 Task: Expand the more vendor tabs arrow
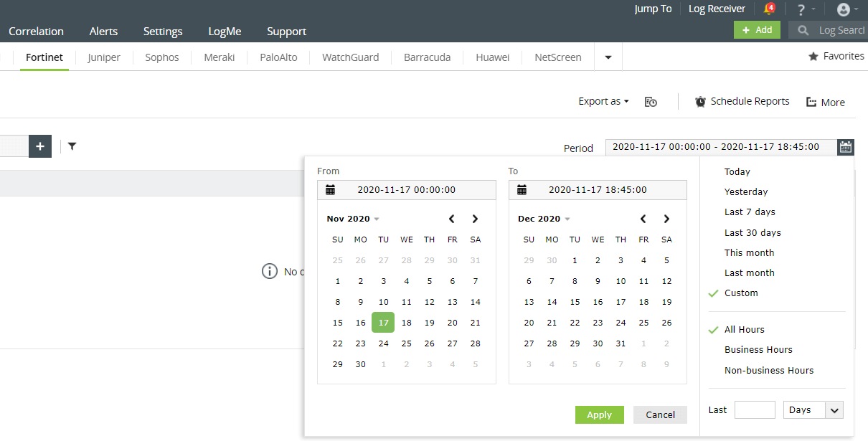pyautogui.click(x=608, y=57)
